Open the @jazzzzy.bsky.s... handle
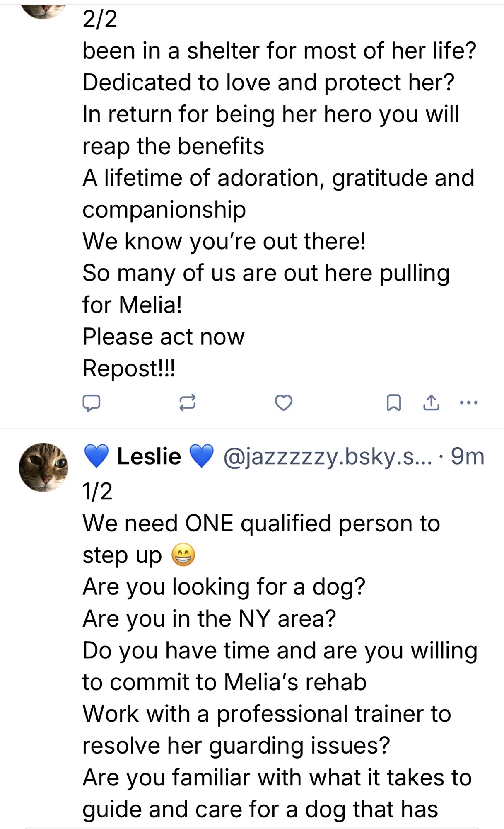Image resolution: width=504 pixels, height=829 pixels. (327, 456)
